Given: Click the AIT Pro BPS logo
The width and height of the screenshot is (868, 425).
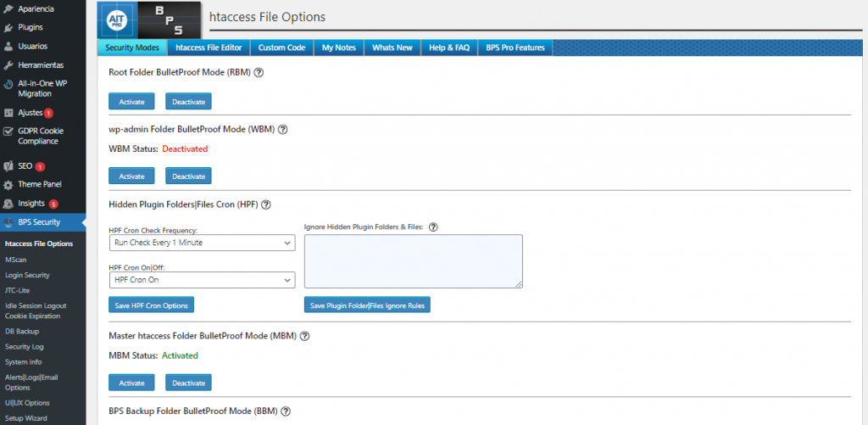Looking at the screenshot, I should [x=149, y=20].
